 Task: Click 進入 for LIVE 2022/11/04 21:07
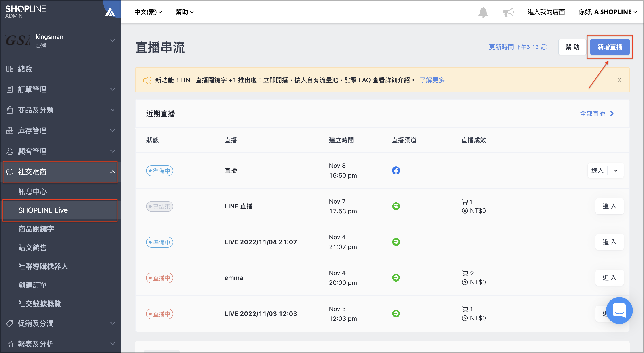coord(609,242)
